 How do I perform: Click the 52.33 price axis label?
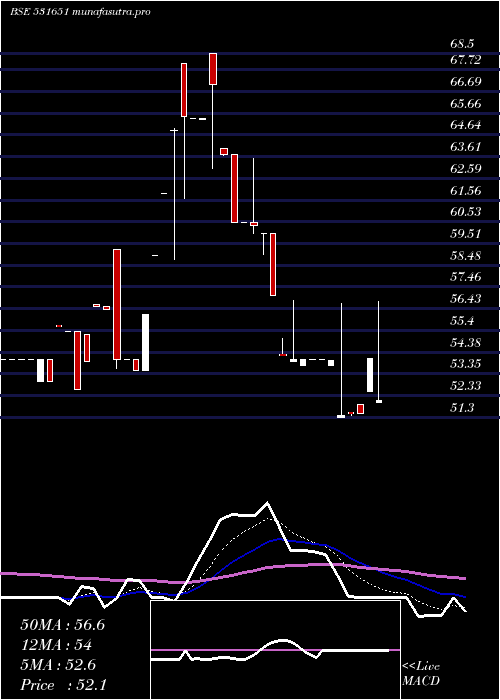point(465,386)
